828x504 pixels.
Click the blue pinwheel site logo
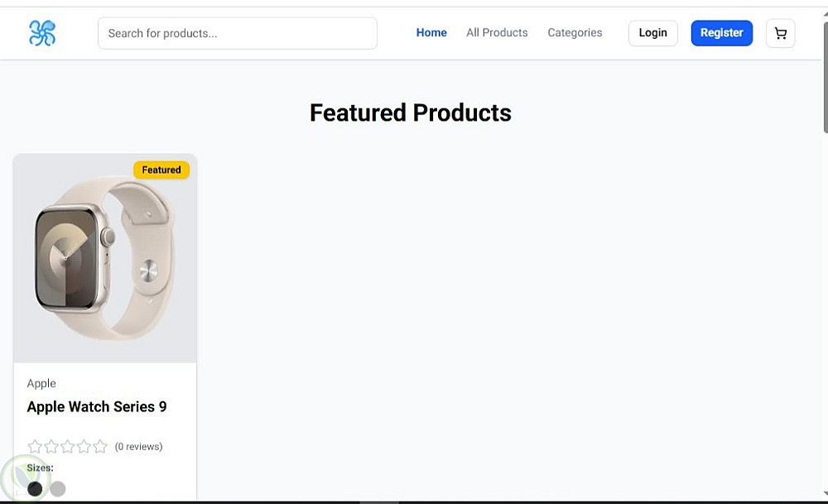click(42, 33)
